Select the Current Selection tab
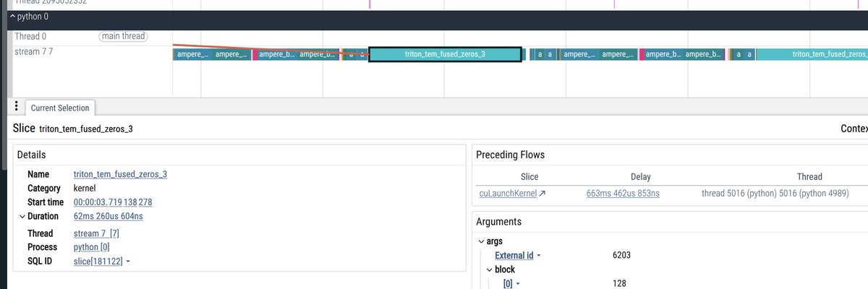 (x=60, y=108)
